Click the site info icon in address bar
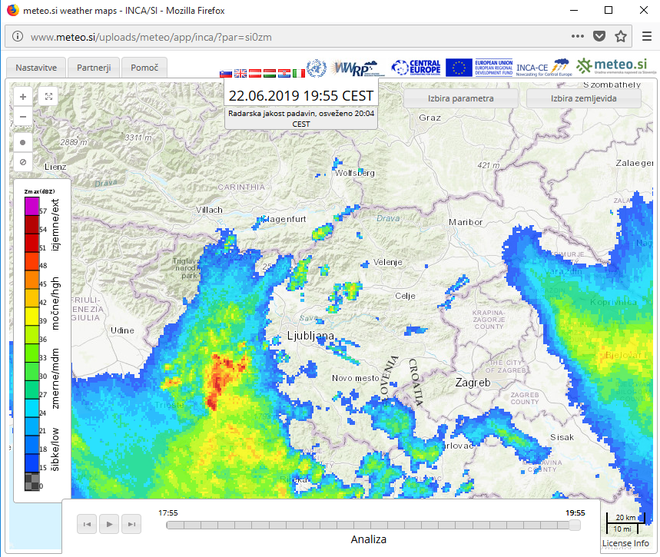The width and height of the screenshot is (660, 557). [x=18, y=37]
